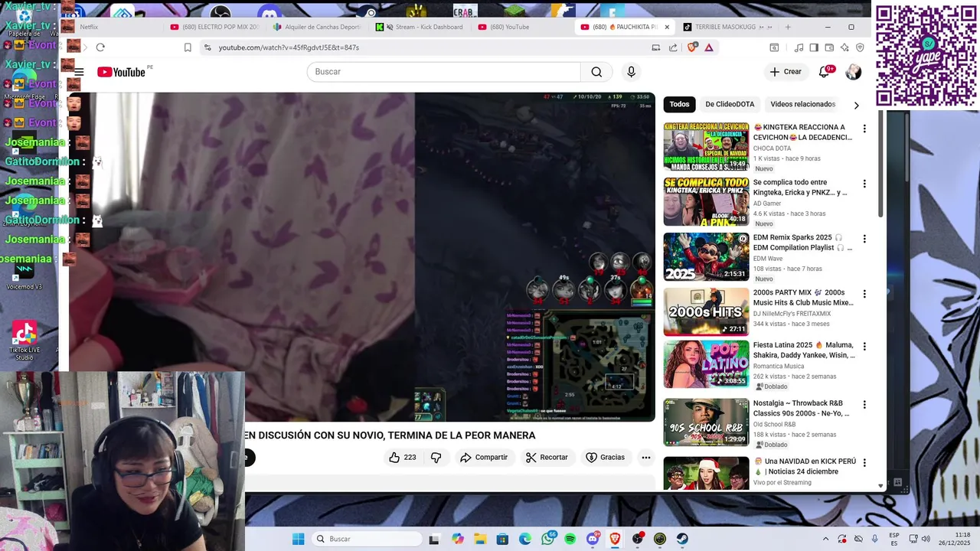The image size is (980, 551).
Task: Switch to the ELECTRO POP MIX tab
Action: [x=215, y=27]
